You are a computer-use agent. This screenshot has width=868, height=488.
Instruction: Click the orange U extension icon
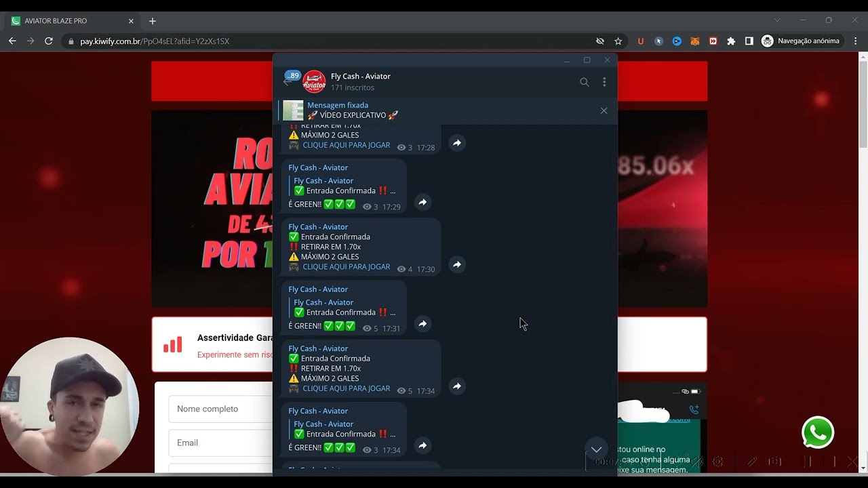click(640, 41)
